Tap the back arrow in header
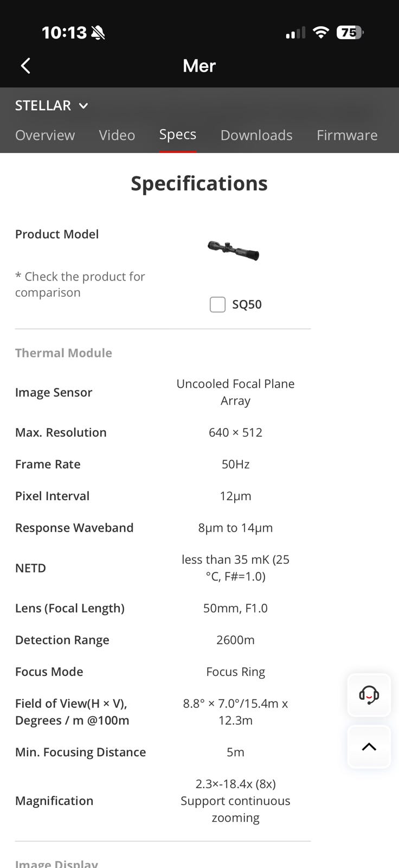This screenshot has height=868, width=399. [x=25, y=66]
